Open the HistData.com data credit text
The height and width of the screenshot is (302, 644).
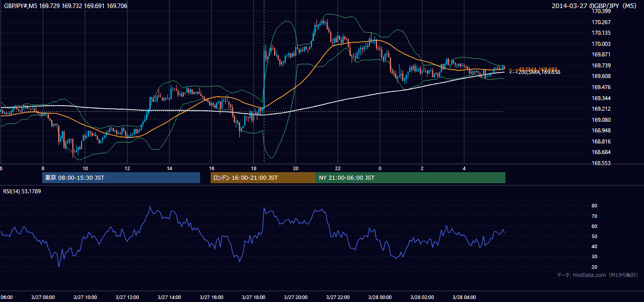[598, 275]
